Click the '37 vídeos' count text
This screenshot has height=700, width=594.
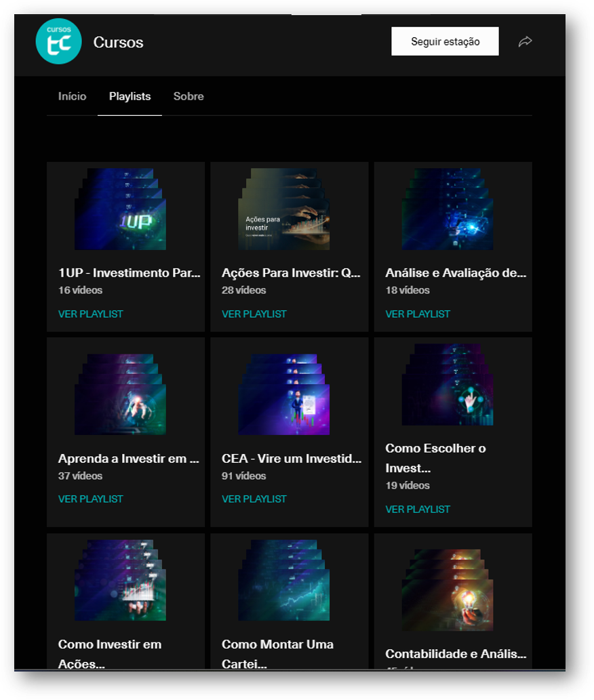[81, 476]
